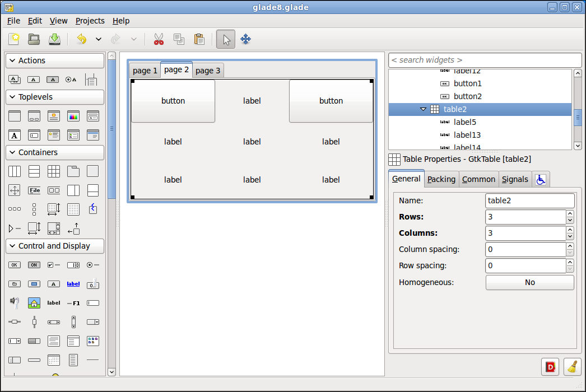
Task: Pick the ON Toggle Button widget
Action: click(x=34, y=265)
